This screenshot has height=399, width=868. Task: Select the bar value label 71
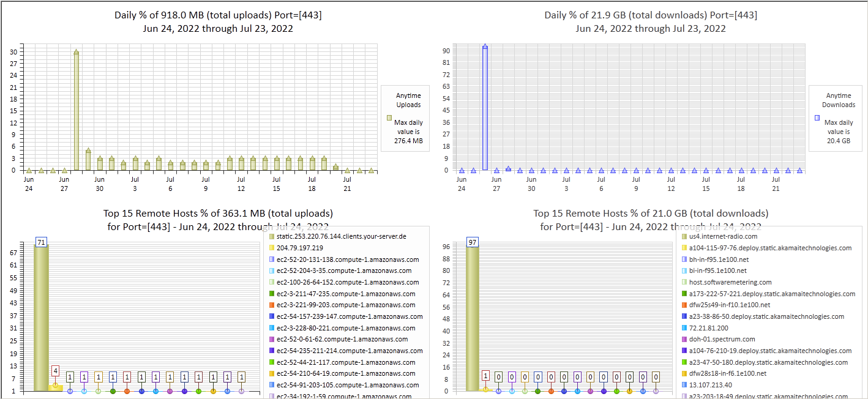click(41, 242)
